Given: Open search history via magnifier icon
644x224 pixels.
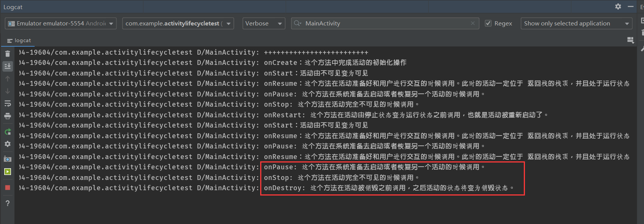Looking at the screenshot, I should (297, 24).
